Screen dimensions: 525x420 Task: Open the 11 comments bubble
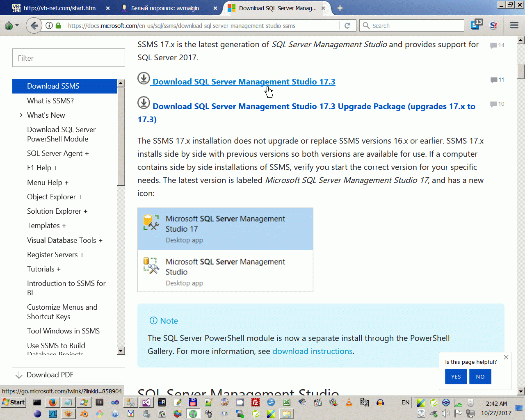coord(497,80)
